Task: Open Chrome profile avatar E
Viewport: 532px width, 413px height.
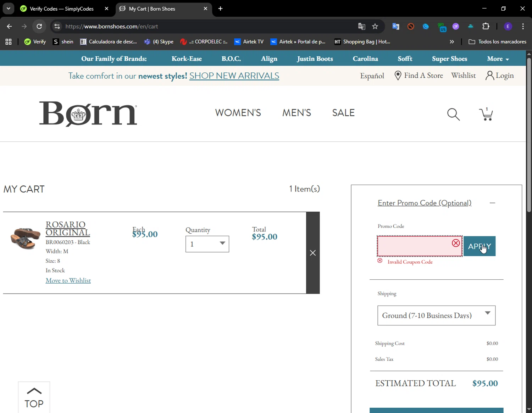Action: pyautogui.click(x=508, y=26)
